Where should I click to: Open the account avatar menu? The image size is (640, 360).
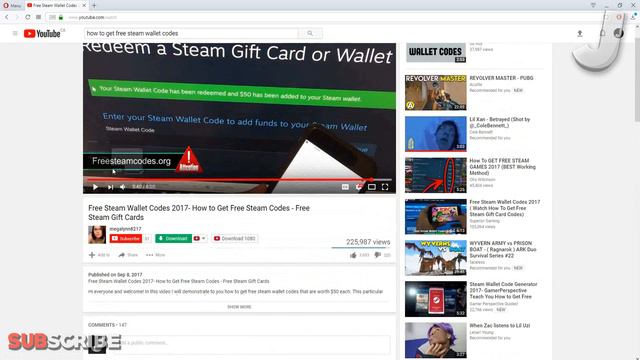click(x=618, y=33)
